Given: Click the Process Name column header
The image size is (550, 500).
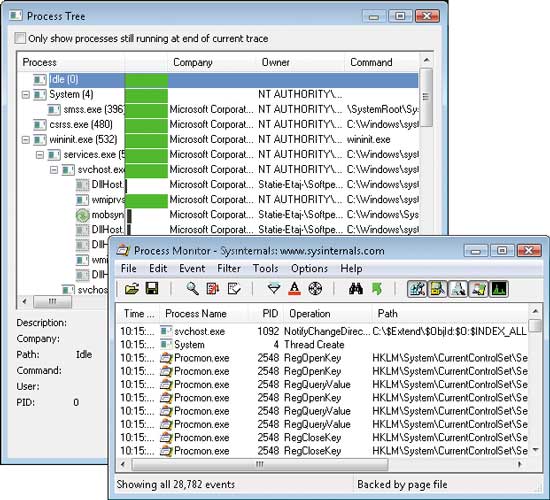Looking at the screenshot, I should pyautogui.click(x=204, y=313).
